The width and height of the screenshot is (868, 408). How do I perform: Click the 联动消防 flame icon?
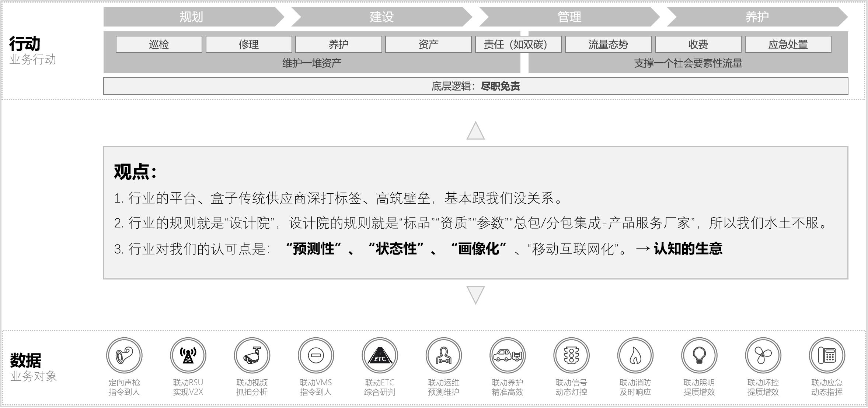point(635,355)
